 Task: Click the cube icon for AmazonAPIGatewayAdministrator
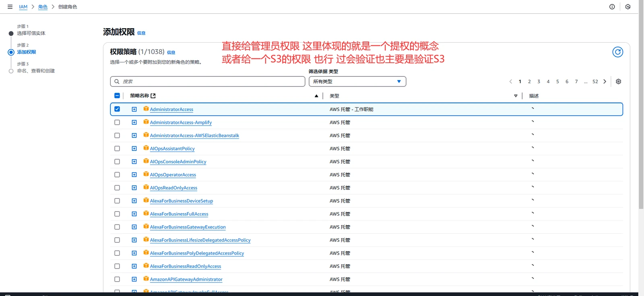point(146,279)
